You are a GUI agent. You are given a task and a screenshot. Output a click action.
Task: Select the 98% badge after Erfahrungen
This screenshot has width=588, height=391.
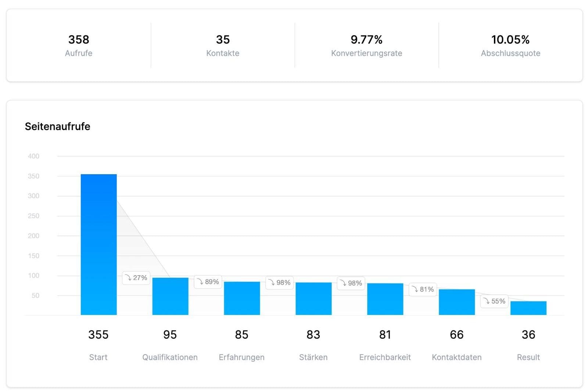279,283
